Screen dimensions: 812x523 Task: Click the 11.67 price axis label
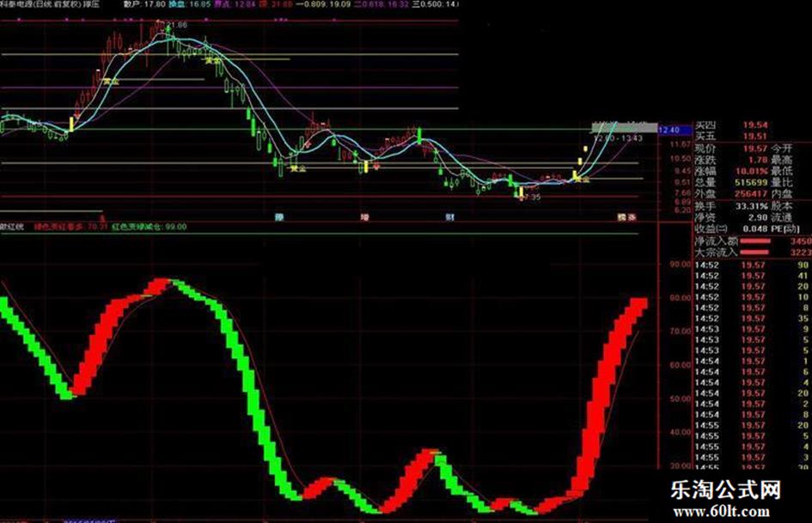[681, 144]
